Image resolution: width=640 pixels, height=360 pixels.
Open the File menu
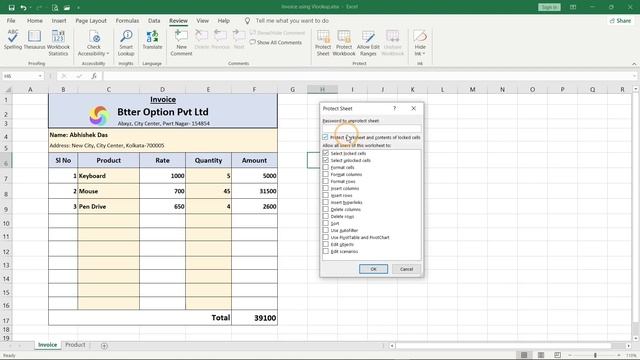coord(11,20)
